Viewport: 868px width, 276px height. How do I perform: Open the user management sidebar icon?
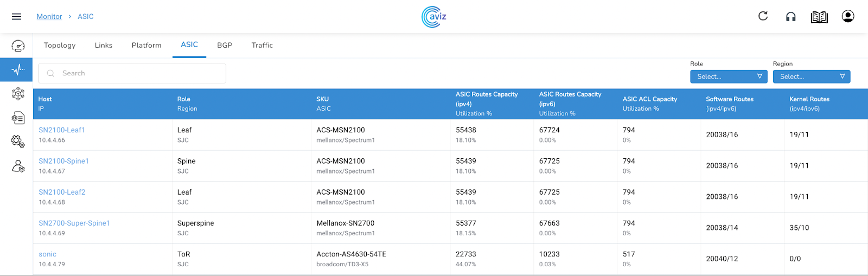[x=18, y=166]
